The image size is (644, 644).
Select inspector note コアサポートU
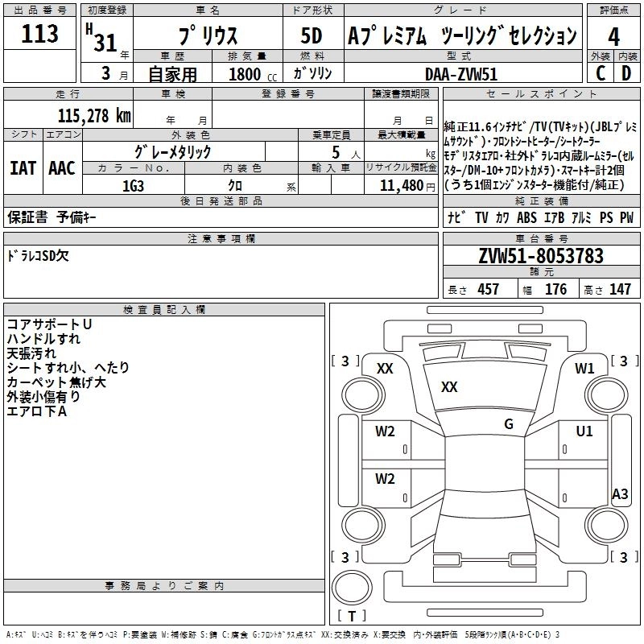49,324
